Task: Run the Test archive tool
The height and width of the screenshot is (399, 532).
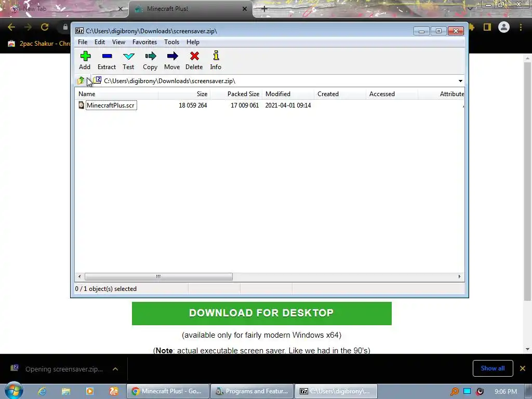Action: (129, 60)
